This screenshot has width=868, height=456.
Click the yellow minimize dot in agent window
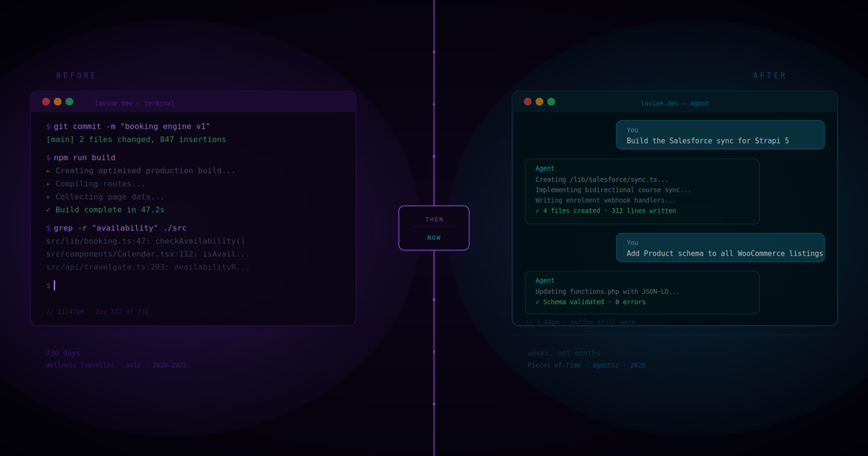[x=539, y=101]
